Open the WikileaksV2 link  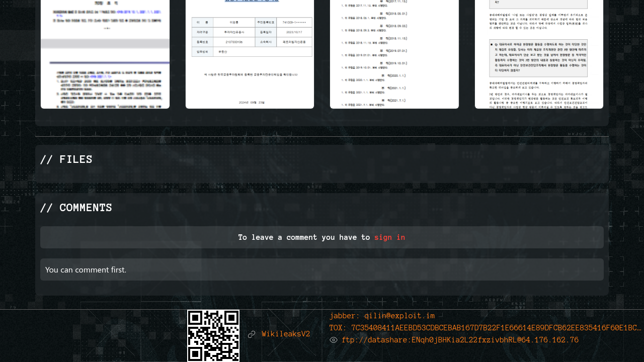click(x=286, y=334)
